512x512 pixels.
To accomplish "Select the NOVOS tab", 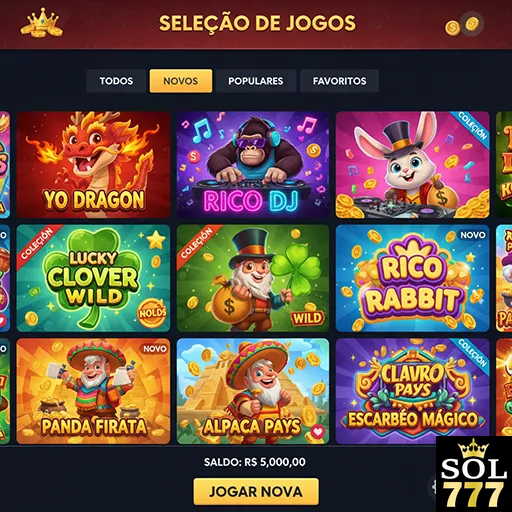I will (x=181, y=81).
